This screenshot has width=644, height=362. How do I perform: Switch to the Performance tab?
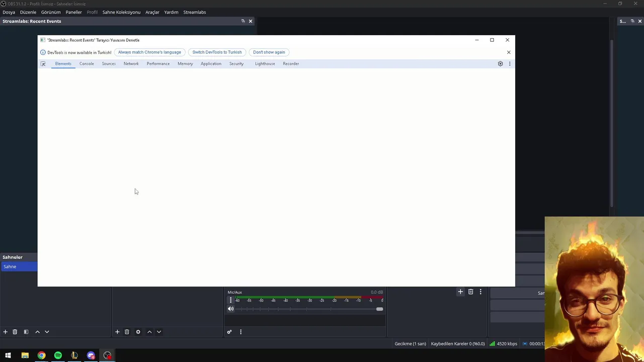click(x=158, y=64)
